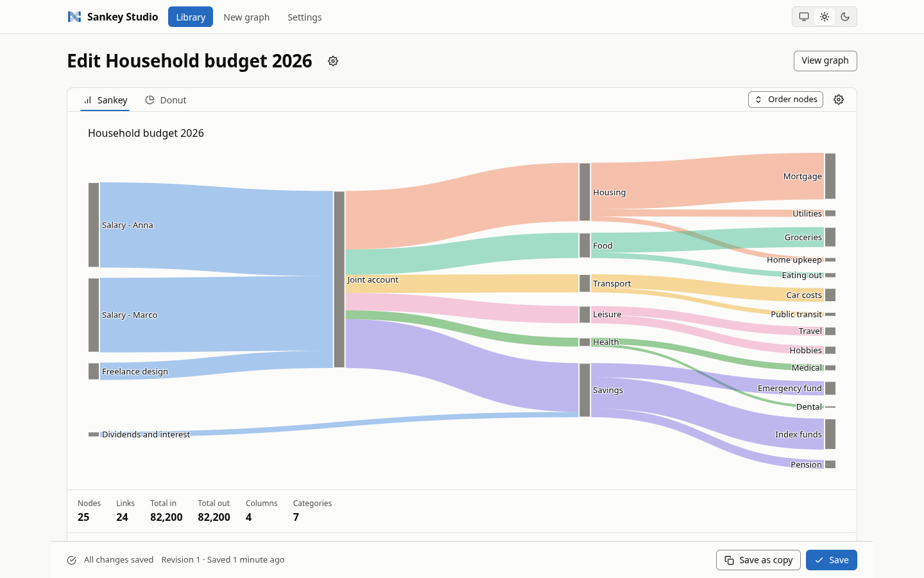Click the Utilities node label
The height and width of the screenshot is (578, 924).
[807, 214]
